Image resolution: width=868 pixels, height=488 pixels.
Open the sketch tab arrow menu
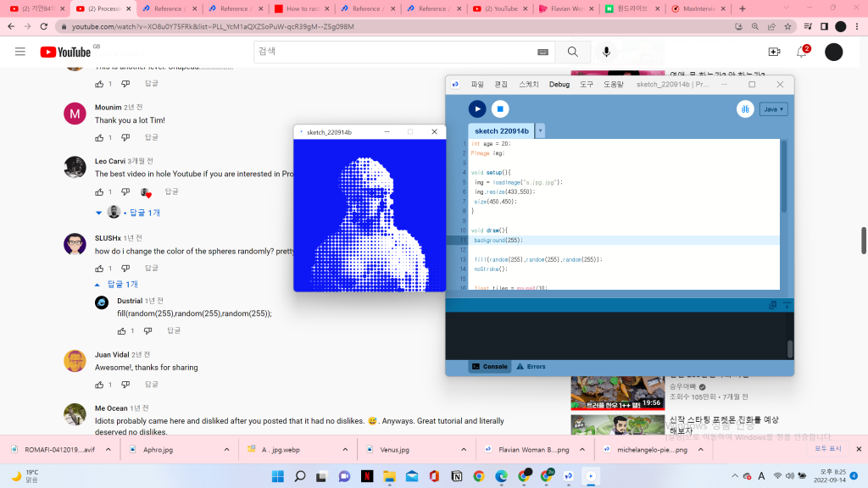click(x=540, y=131)
